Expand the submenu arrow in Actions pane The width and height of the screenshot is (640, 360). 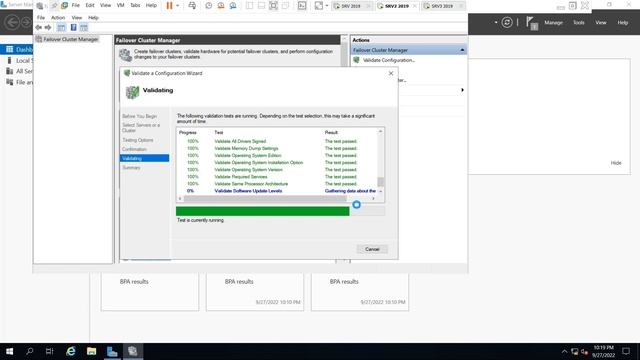pyautogui.click(x=462, y=90)
